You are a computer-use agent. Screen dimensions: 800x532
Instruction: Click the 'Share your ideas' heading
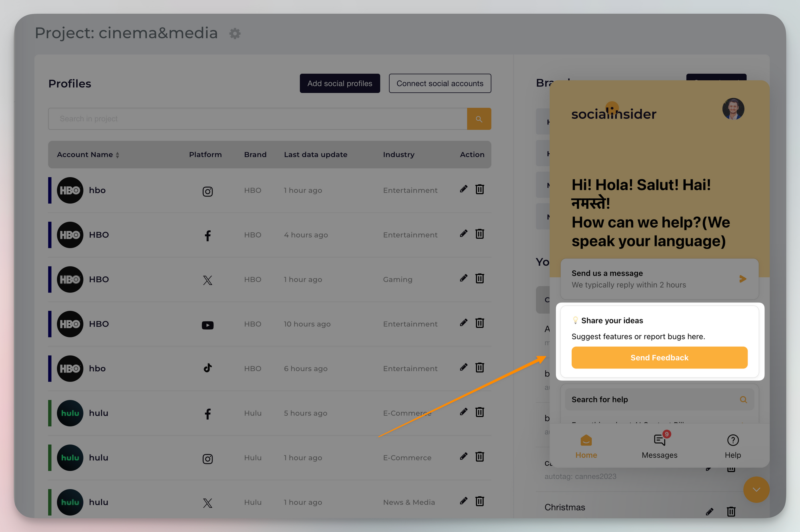click(612, 320)
